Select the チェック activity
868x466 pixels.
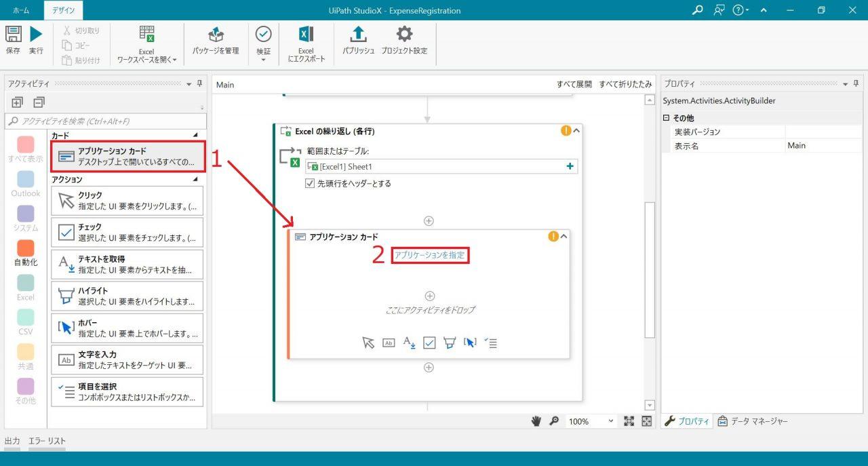coord(127,232)
